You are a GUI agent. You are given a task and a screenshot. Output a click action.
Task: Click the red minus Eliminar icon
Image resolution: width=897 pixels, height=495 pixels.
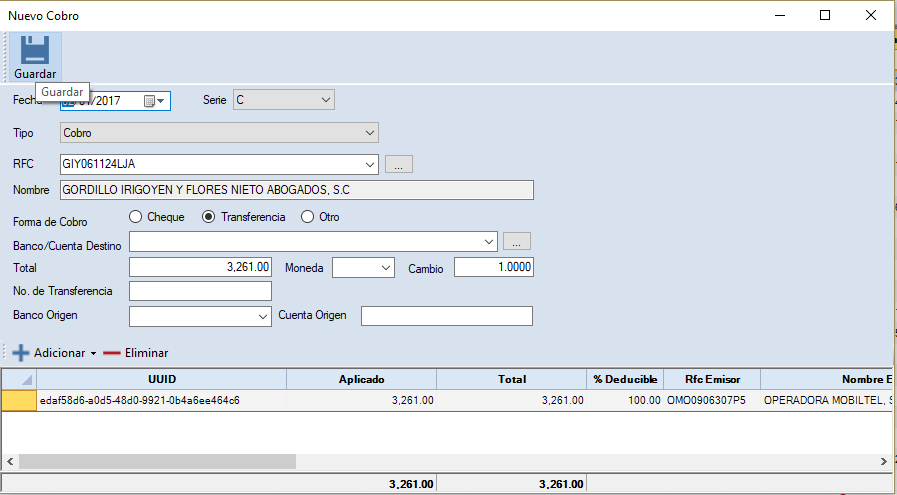pos(112,353)
